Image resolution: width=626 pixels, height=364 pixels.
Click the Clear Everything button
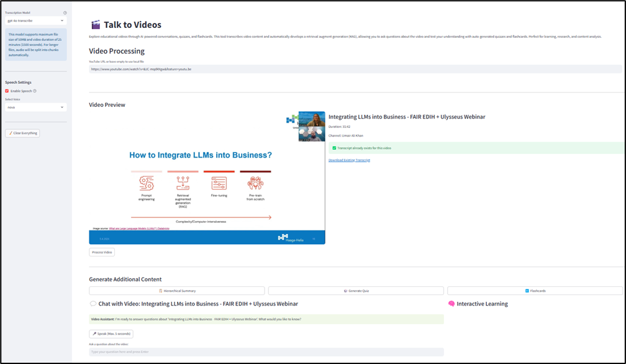click(x=22, y=134)
